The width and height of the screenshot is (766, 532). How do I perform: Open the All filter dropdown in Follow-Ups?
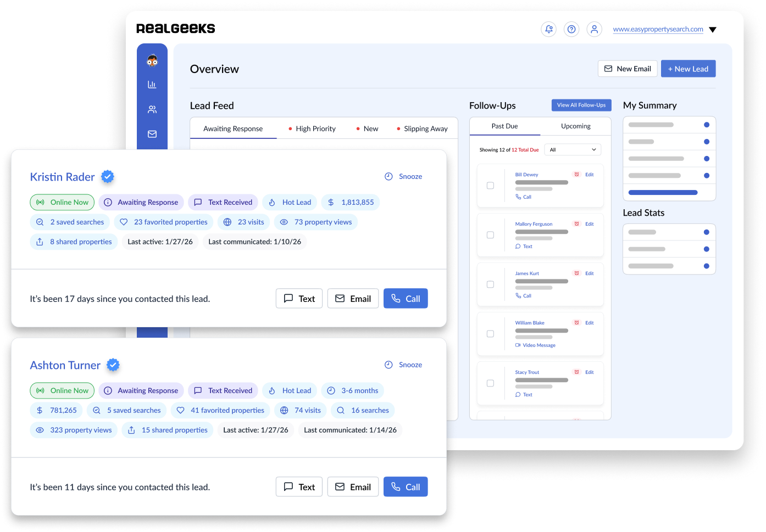(x=572, y=150)
